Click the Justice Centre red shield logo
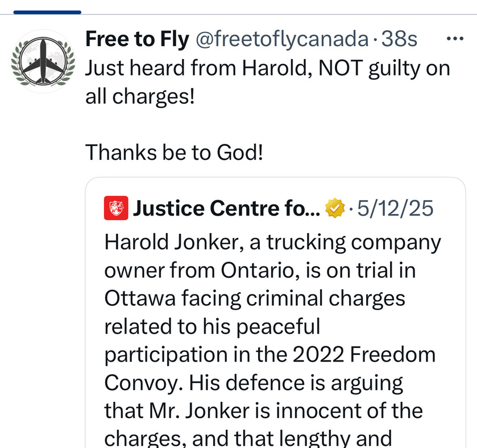The width and height of the screenshot is (477, 448). (116, 208)
